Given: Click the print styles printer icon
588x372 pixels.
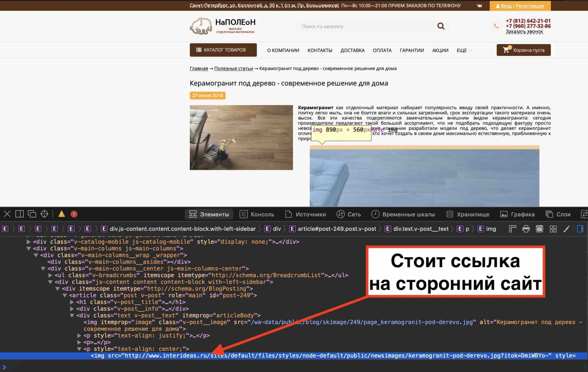Looking at the screenshot, I should pos(526,229).
